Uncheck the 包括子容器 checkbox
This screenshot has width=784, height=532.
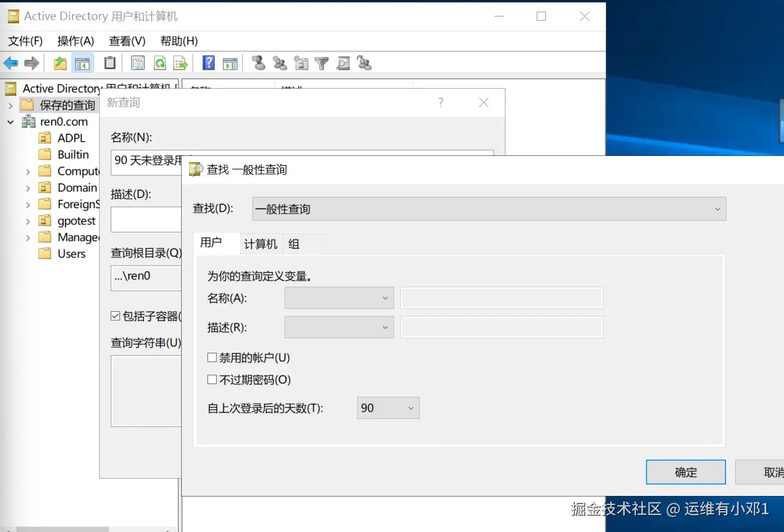click(115, 316)
